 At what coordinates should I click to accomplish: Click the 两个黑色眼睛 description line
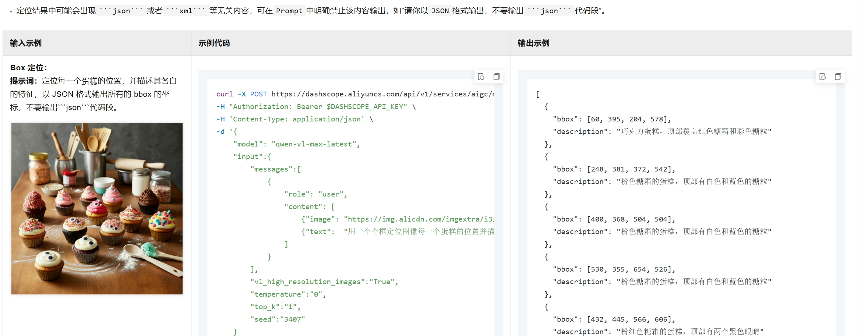tap(658, 332)
